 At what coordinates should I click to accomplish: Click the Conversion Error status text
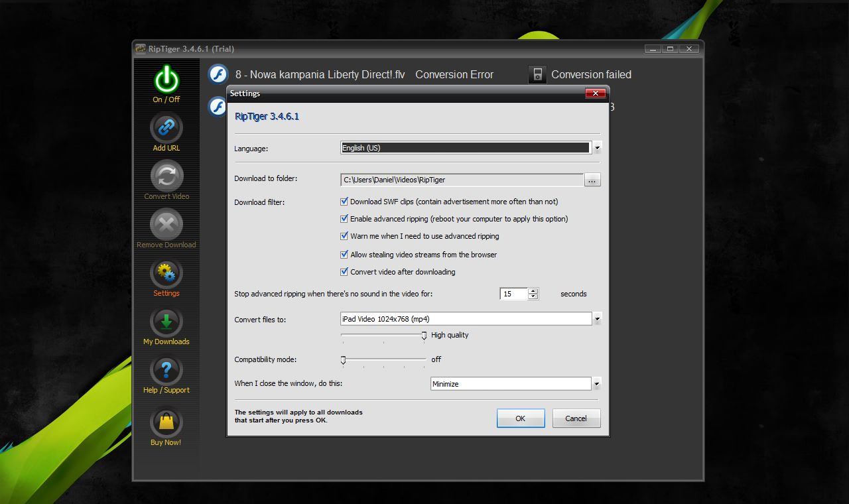coord(454,74)
